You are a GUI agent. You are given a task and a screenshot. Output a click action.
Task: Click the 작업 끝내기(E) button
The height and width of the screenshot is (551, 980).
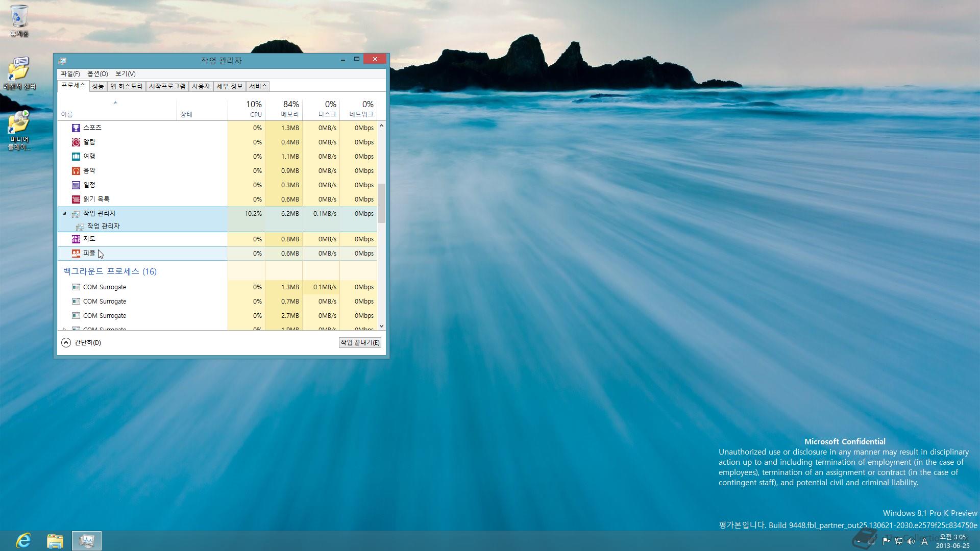pyautogui.click(x=360, y=343)
